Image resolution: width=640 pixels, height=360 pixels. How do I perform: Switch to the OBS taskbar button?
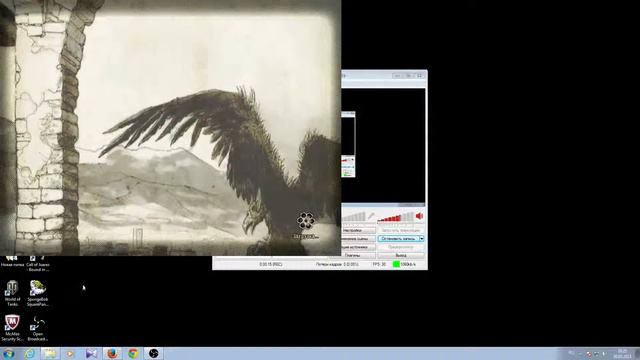(x=153, y=353)
